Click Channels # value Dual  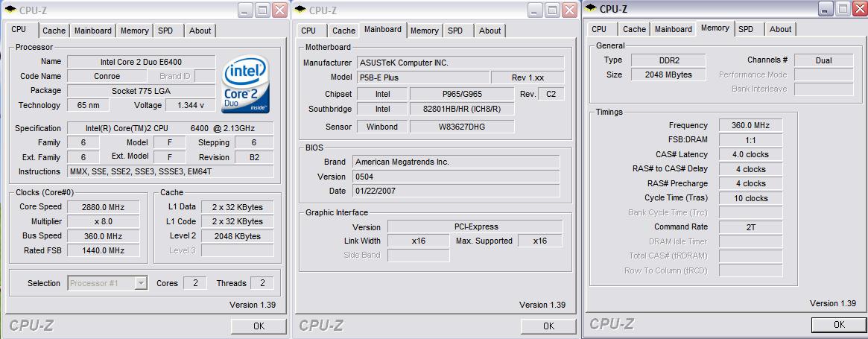tap(824, 60)
